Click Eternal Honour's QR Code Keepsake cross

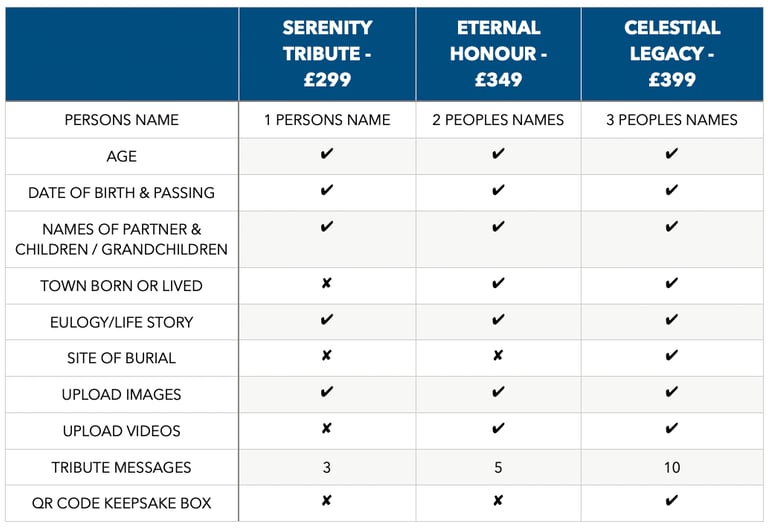(x=498, y=501)
